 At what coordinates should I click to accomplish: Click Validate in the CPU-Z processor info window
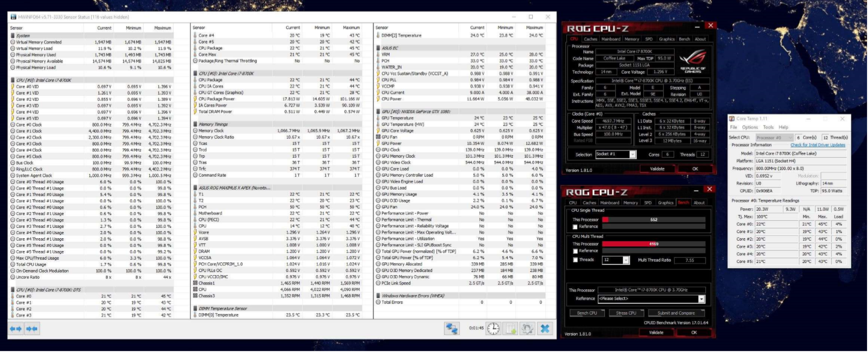click(x=657, y=169)
